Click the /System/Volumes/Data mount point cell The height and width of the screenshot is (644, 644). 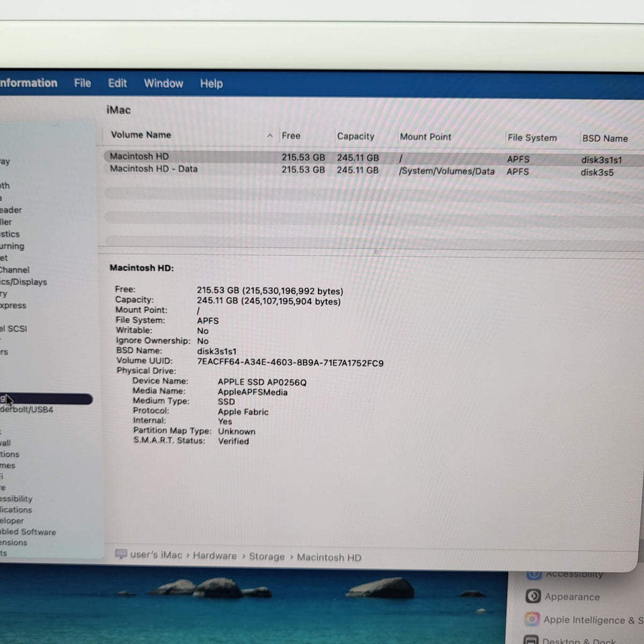point(447,171)
